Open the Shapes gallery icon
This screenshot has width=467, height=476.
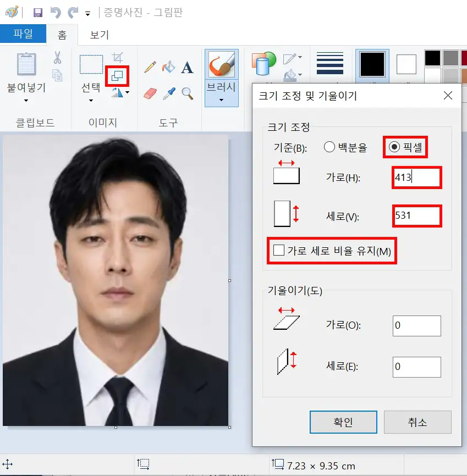click(x=263, y=63)
